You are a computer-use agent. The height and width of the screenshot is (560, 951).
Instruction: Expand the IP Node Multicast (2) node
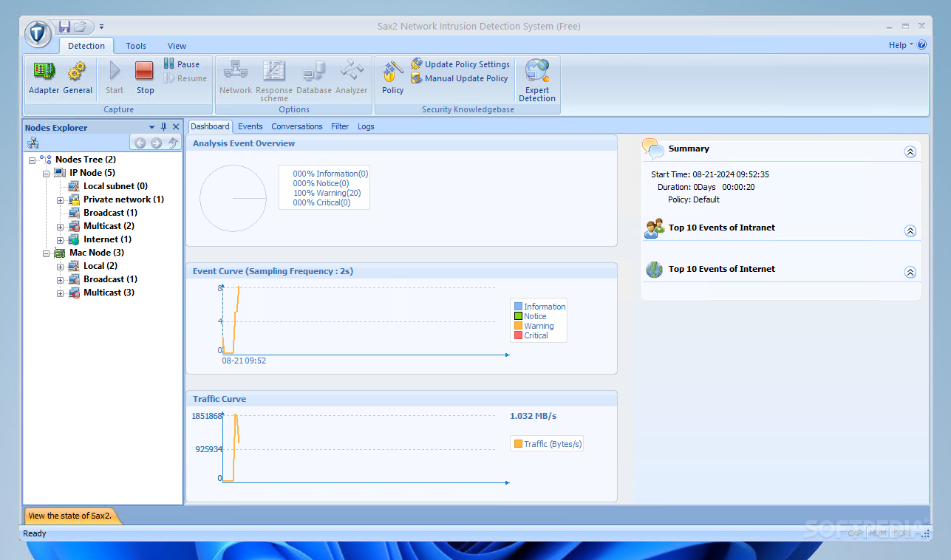point(60,226)
